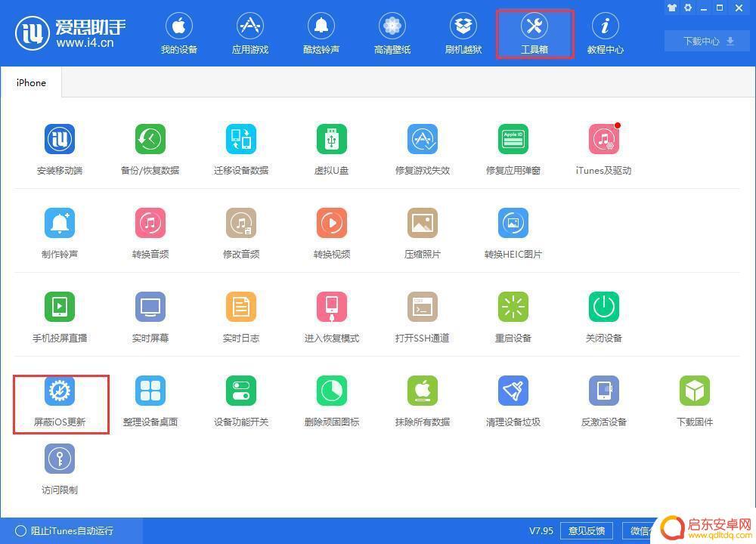This screenshot has width=756, height=544.
Task: Open the 整理设备桌面 tool
Action: coord(150,391)
